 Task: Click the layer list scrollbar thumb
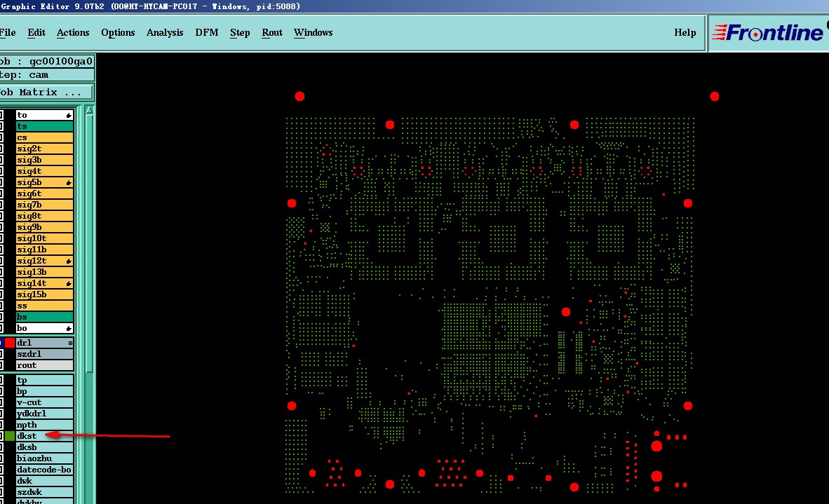point(89,243)
